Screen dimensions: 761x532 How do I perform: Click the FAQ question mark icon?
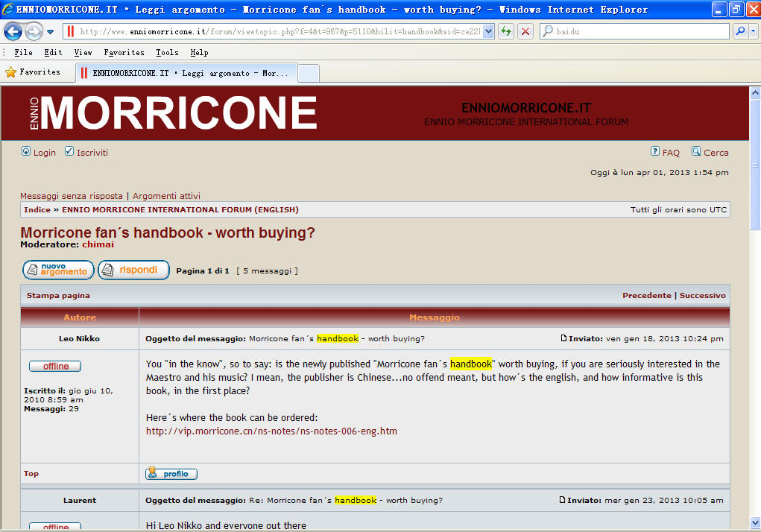(655, 151)
